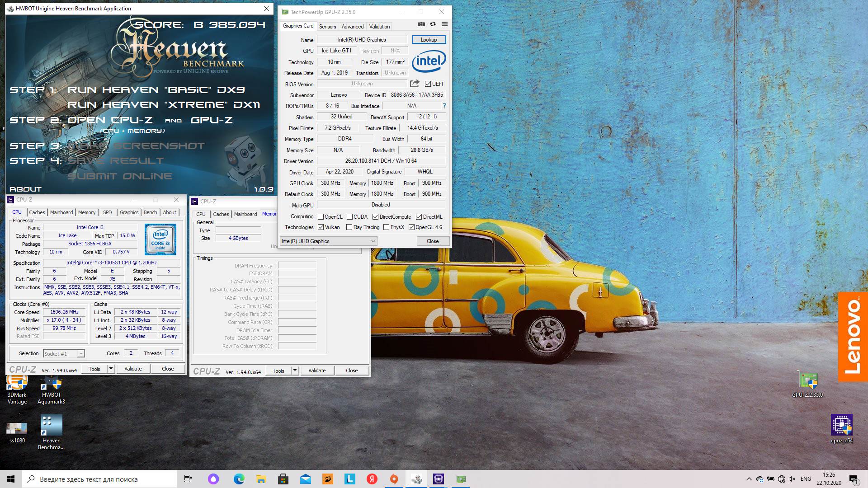
Task: Open the GPU selection dropdown in GPU-Z
Action: (x=329, y=241)
